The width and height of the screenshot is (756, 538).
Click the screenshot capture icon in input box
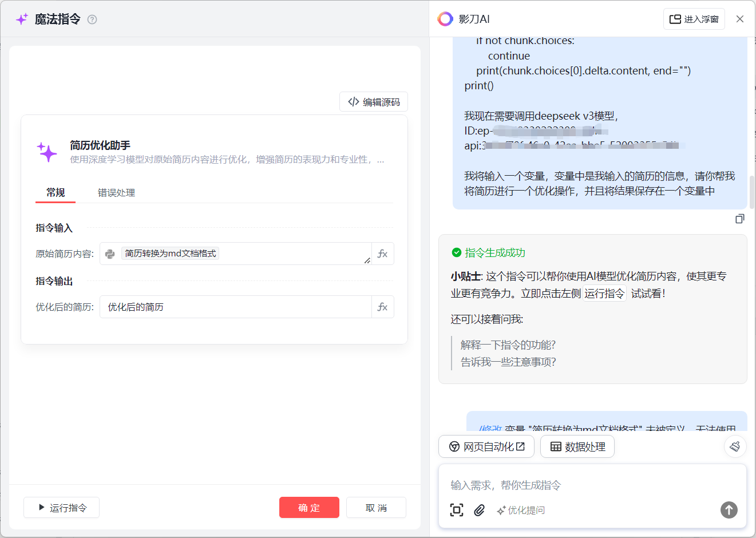click(x=457, y=510)
